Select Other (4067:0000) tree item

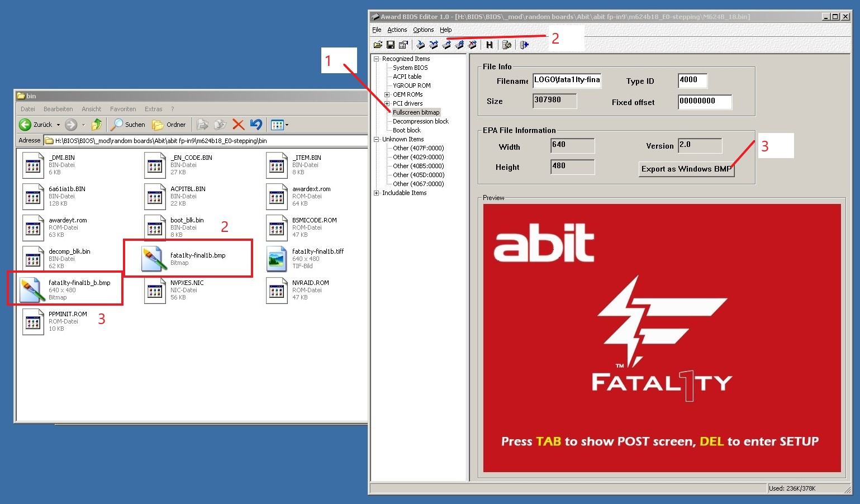pyautogui.click(x=419, y=184)
